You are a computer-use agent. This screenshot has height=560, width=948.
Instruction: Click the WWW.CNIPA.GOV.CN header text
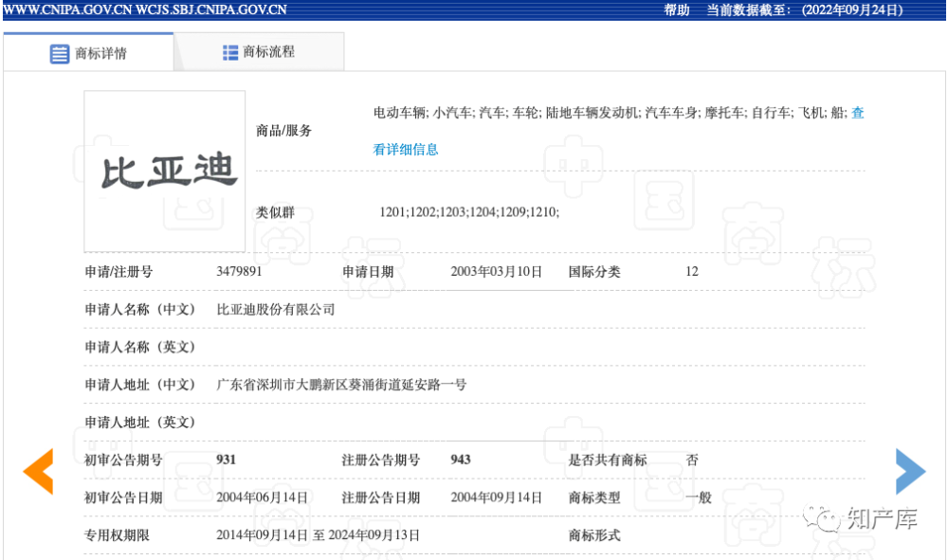pos(67,10)
